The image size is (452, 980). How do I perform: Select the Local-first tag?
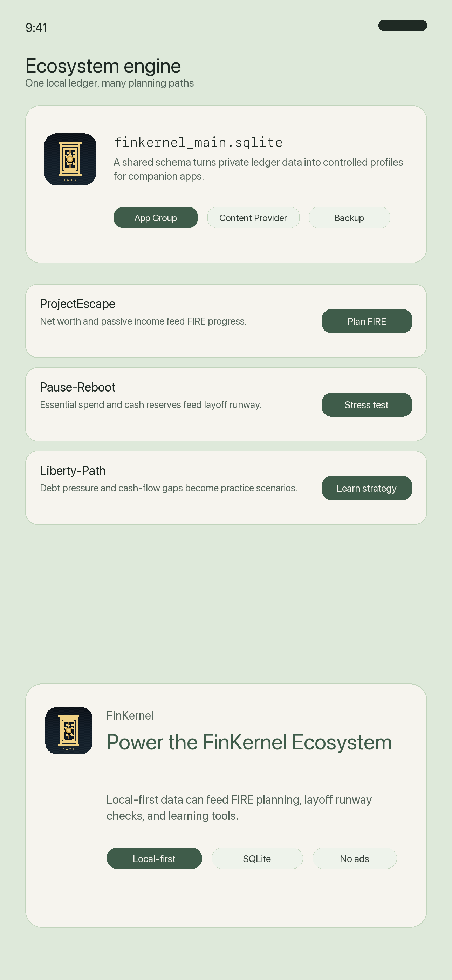154,858
